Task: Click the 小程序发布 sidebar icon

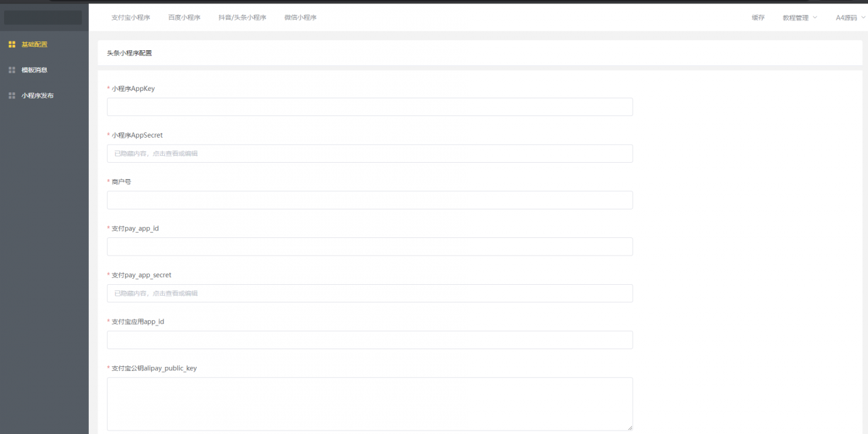Action: click(12, 96)
